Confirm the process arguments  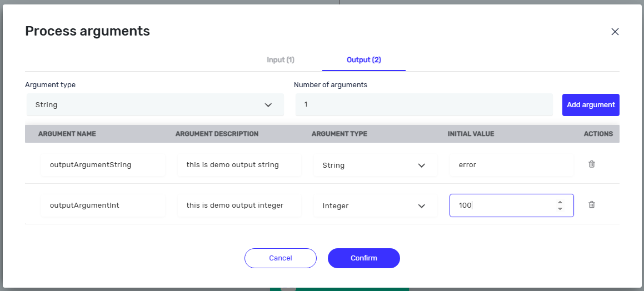(x=364, y=258)
